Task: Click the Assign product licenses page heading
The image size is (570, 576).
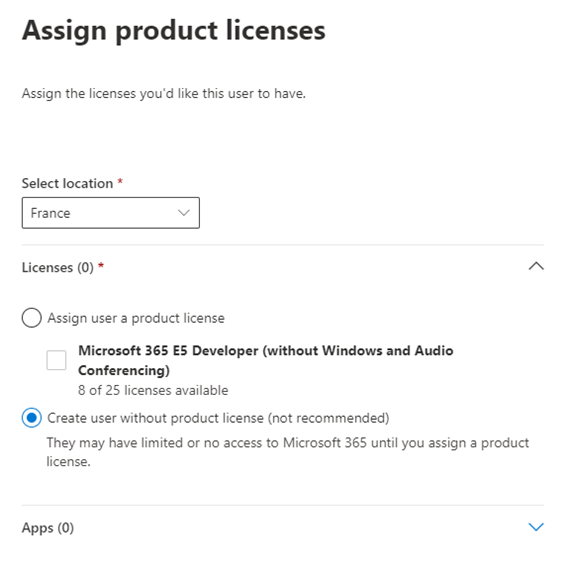Action: tap(174, 31)
